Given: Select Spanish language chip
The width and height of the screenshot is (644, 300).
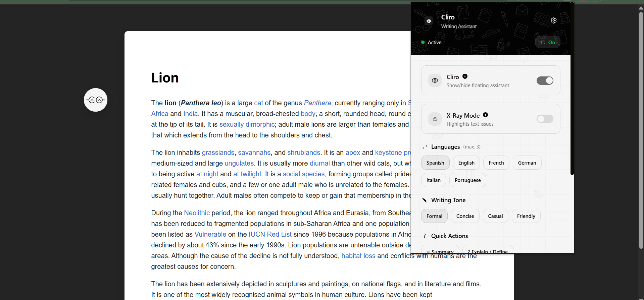Looking at the screenshot, I should click(435, 163).
